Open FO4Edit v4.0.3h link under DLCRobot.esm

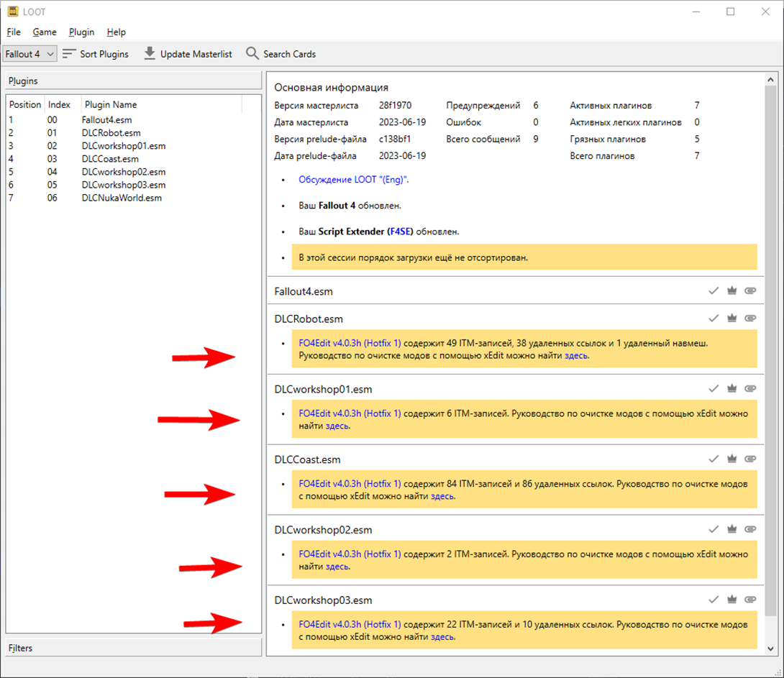(350, 343)
